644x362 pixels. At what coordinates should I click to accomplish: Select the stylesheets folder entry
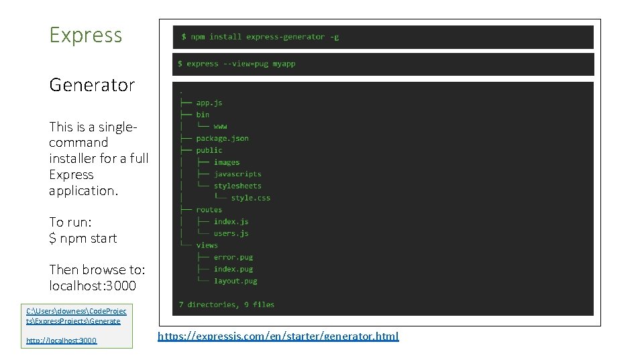point(237,186)
